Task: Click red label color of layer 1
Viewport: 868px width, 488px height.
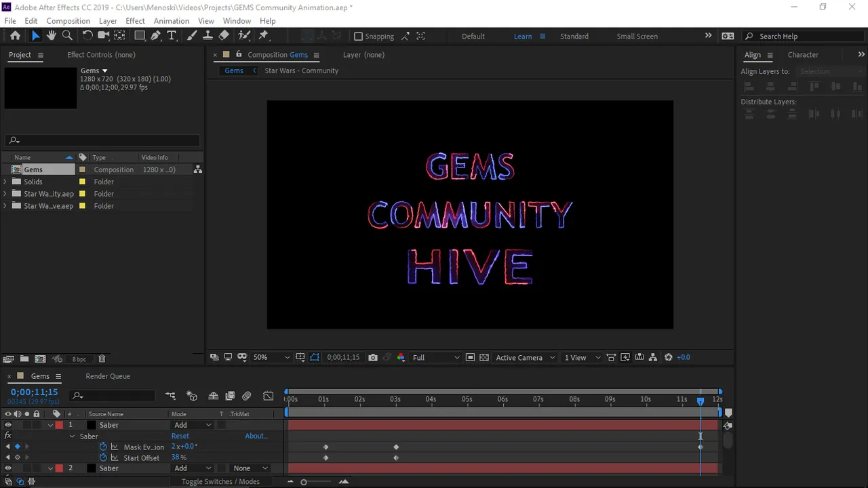Action: (59, 425)
